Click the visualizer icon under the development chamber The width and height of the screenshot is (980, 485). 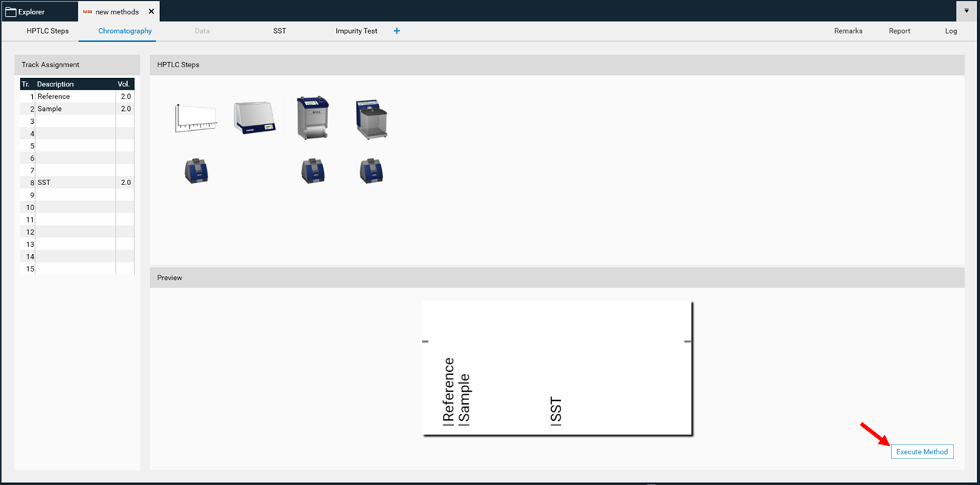coord(312,171)
